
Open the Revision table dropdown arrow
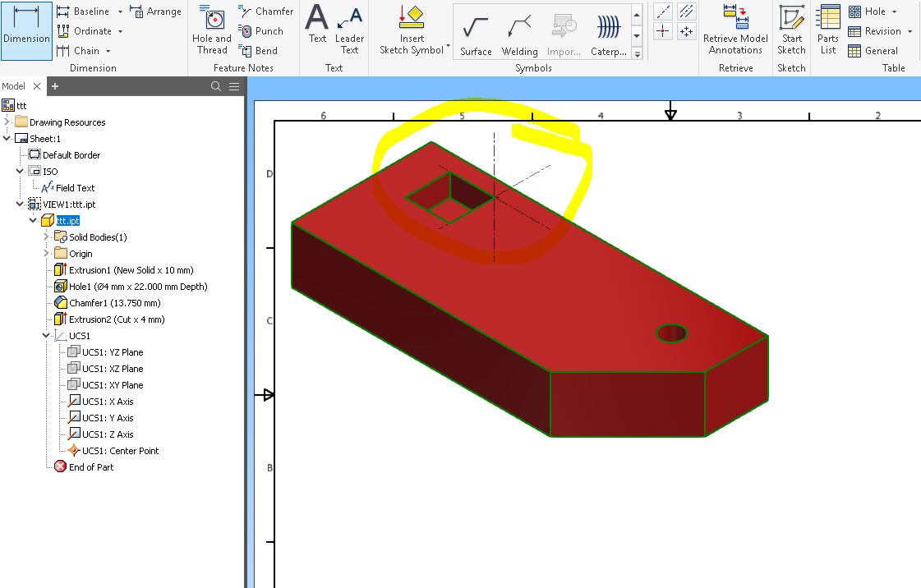(909, 31)
